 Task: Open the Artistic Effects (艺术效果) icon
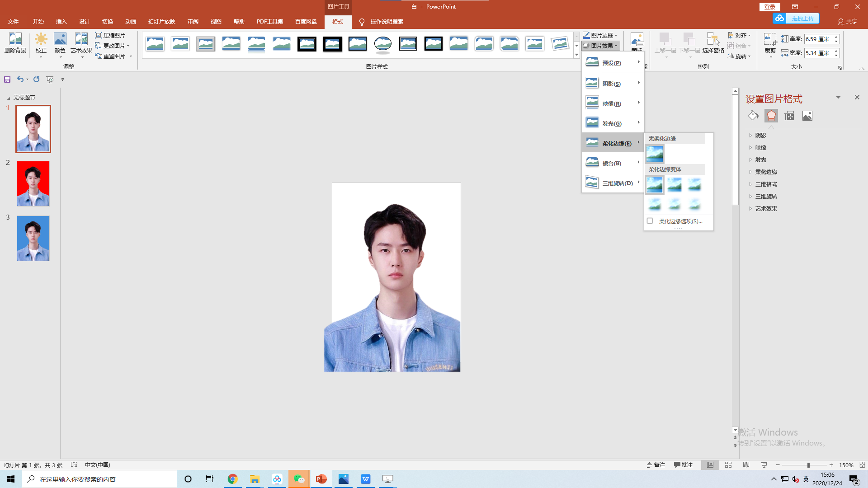81,40
